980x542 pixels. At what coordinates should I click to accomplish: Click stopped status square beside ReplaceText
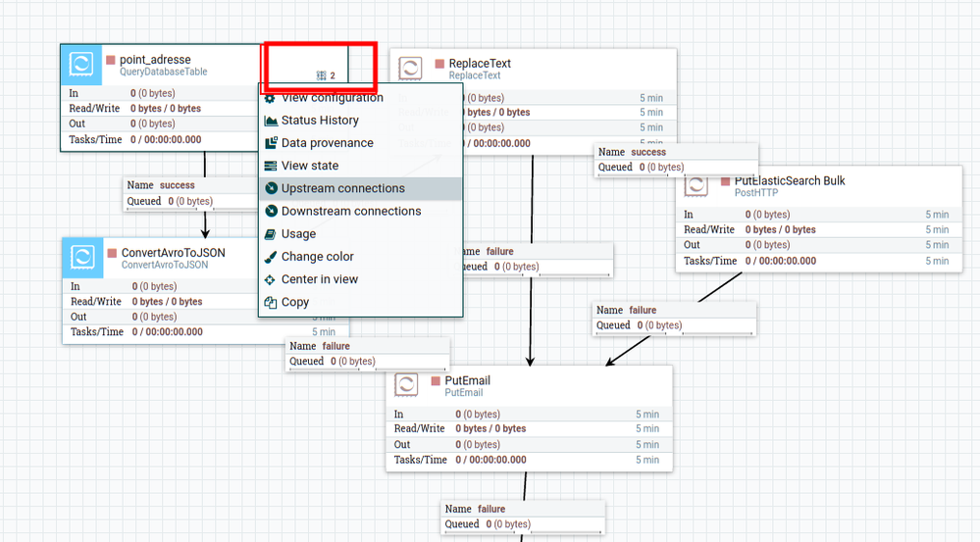coord(439,64)
